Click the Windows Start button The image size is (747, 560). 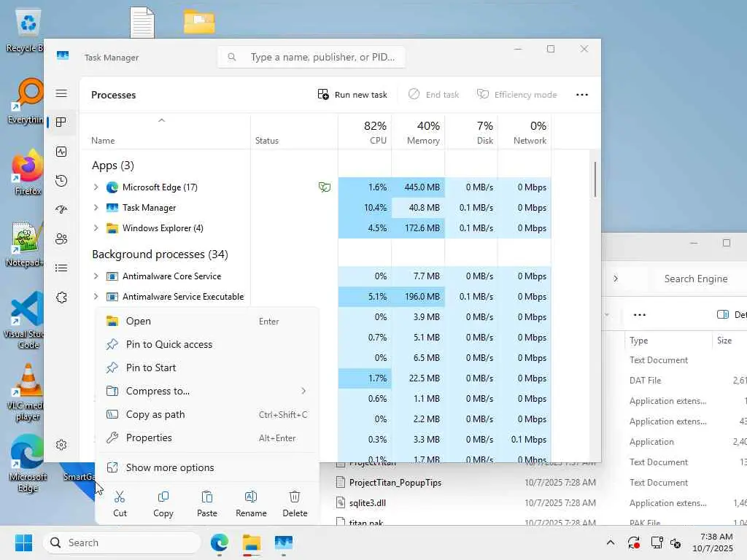23,542
